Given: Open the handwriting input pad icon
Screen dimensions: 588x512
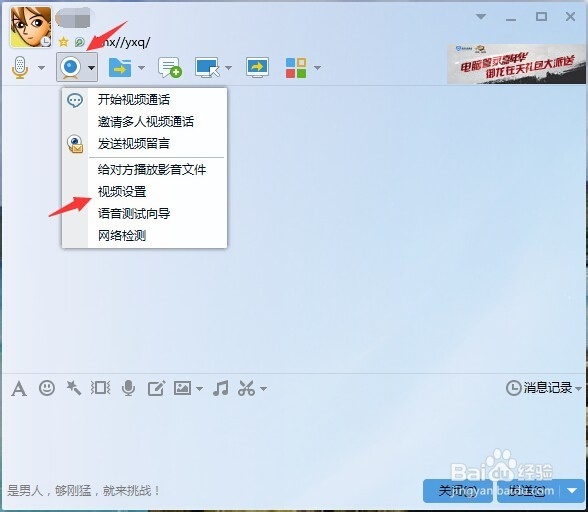Looking at the screenshot, I should coord(156,388).
